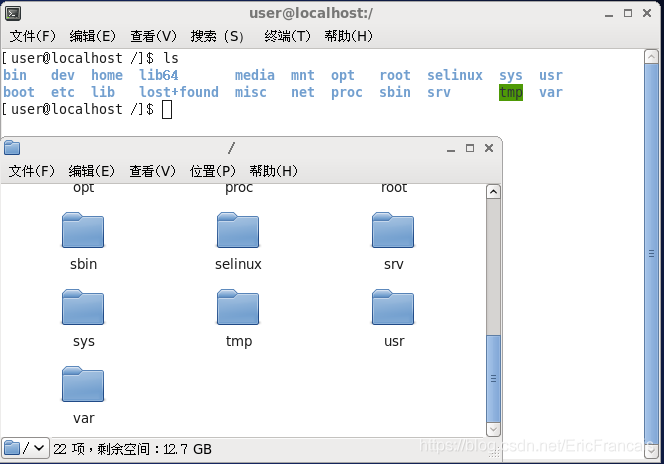Viewport: 664px width, 464px height.
Task: Click media in terminal output
Action: (x=255, y=75)
